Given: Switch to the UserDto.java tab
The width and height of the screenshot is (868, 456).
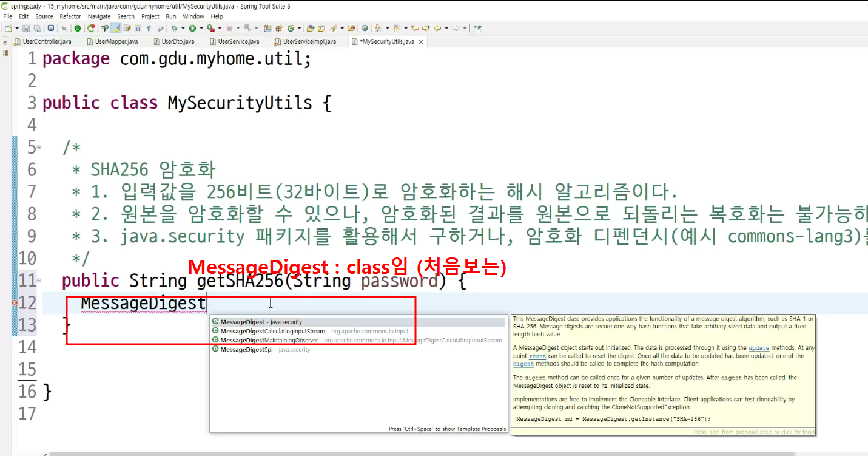Looking at the screenshot, I should (x=174, y=42).
